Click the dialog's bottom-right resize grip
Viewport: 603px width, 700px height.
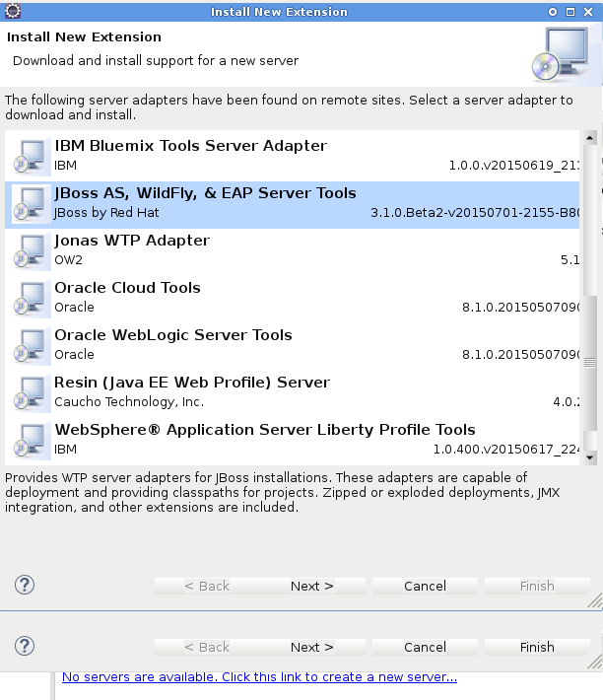(x=595, y=600)
